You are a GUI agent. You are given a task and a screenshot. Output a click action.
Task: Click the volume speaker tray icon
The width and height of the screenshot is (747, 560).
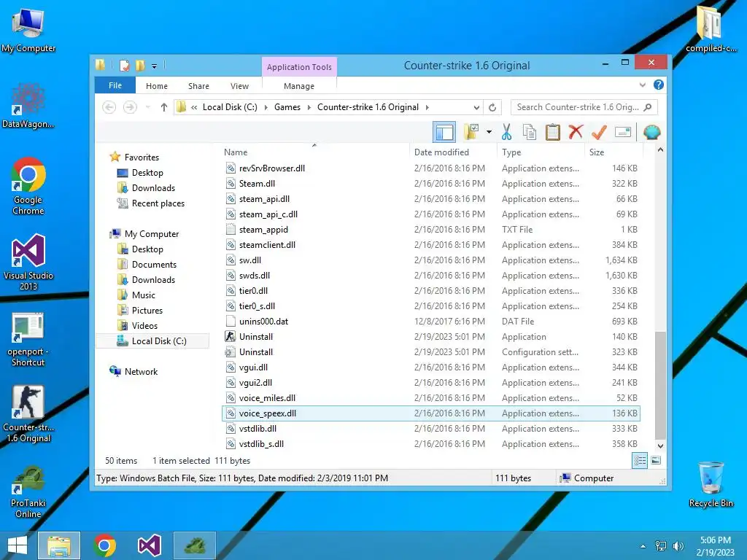pos(678,545)
